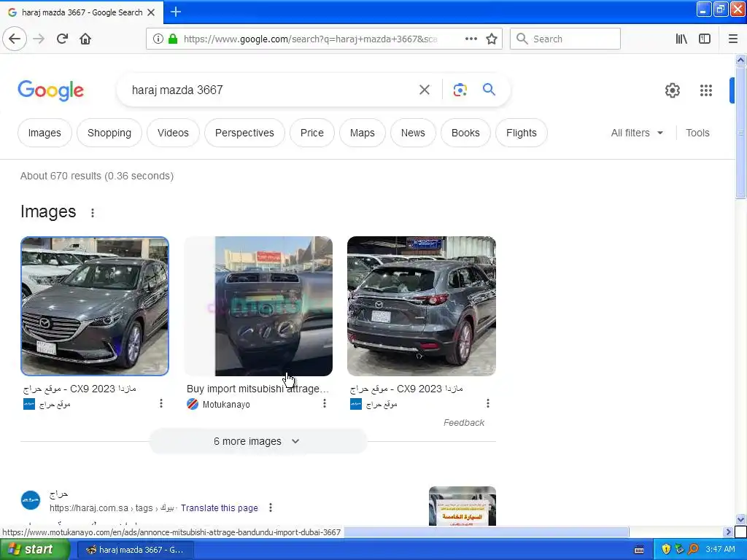Click the vertical scrollbar up arrow
The width and height of the screenshot is (747, 560).
click(x=740, y=61)
